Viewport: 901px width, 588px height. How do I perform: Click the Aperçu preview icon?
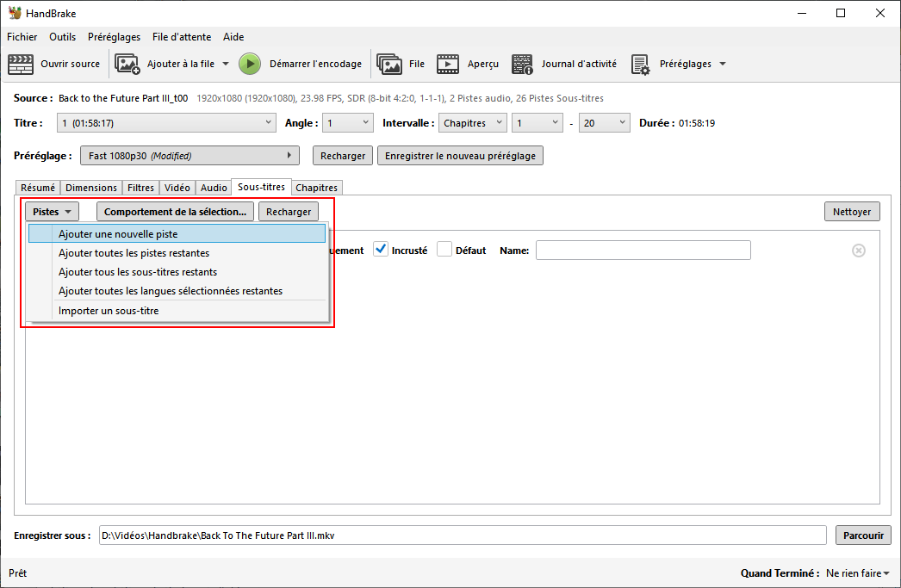(448, 64)
